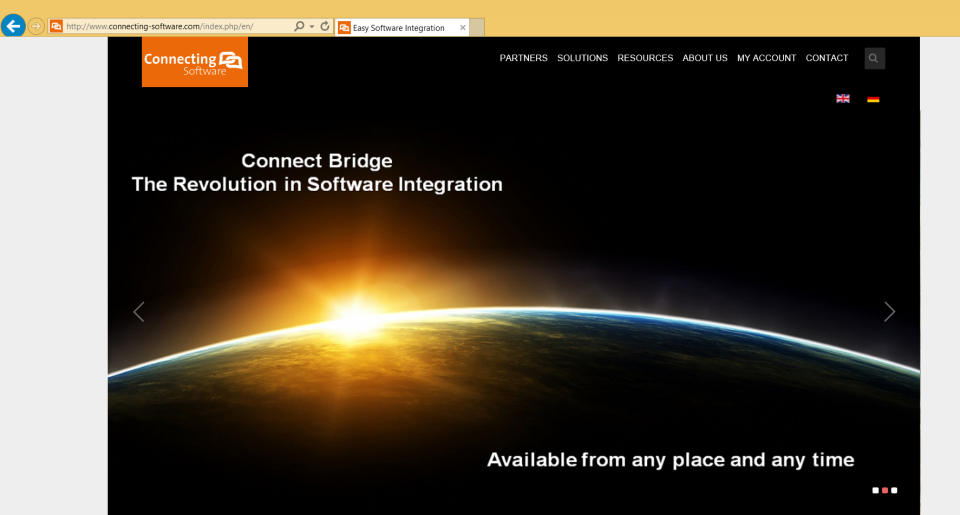
Task: Open the Partners menu
Action: tap(523, 58)
